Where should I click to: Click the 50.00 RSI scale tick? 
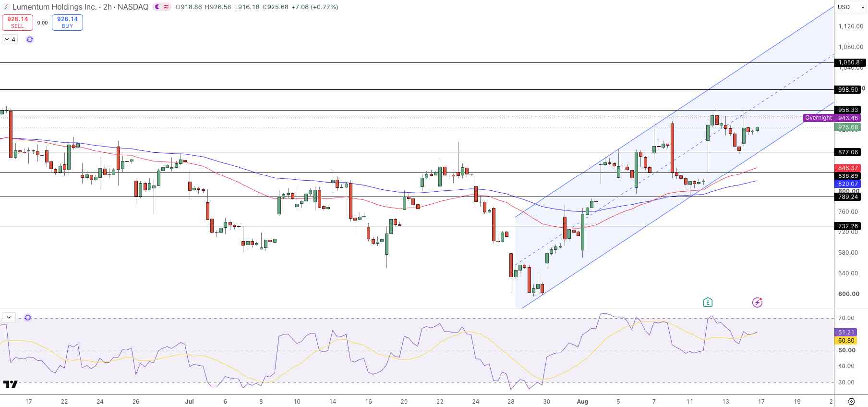[846, 350]
